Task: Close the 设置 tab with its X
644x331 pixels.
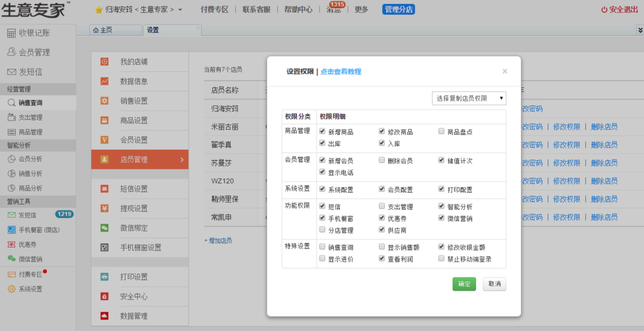Action: [x=198, y=28]
